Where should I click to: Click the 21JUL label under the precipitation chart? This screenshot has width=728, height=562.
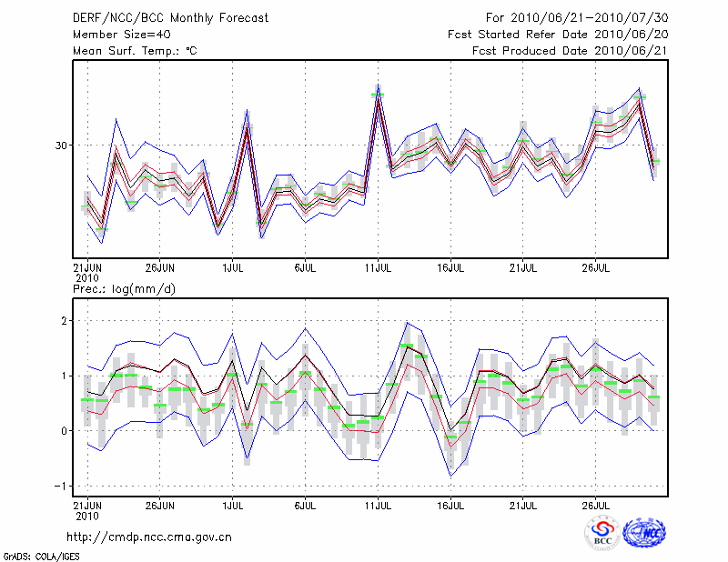tap(523, 503)
